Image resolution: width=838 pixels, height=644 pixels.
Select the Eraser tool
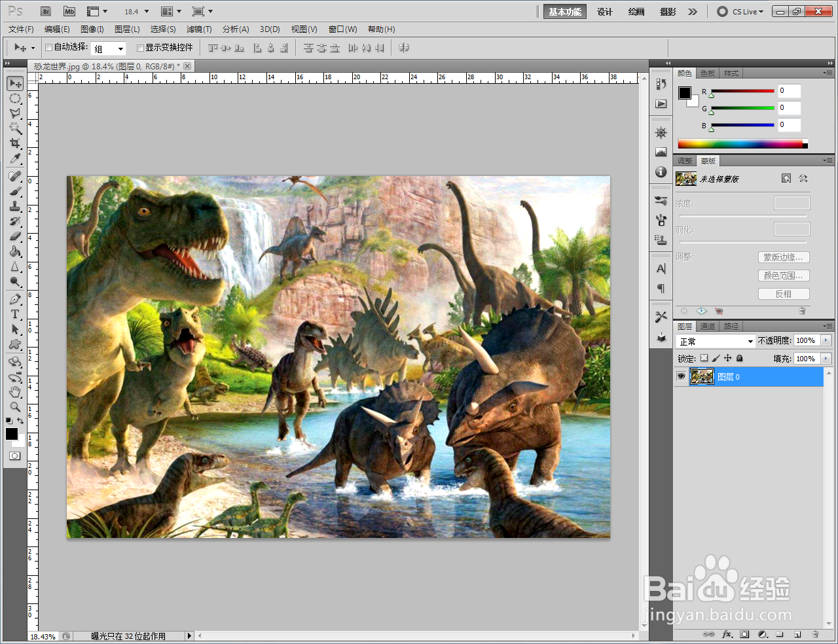click(x=16, y=237)
